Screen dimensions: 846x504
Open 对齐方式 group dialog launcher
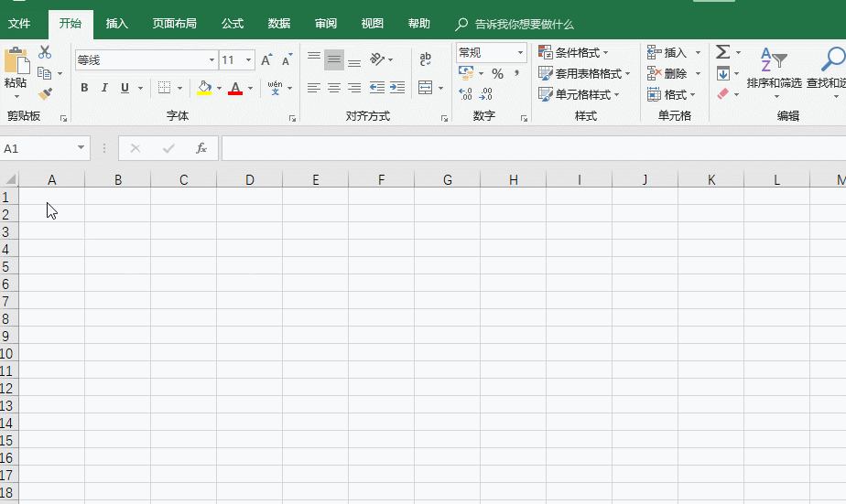coord(445,118)
